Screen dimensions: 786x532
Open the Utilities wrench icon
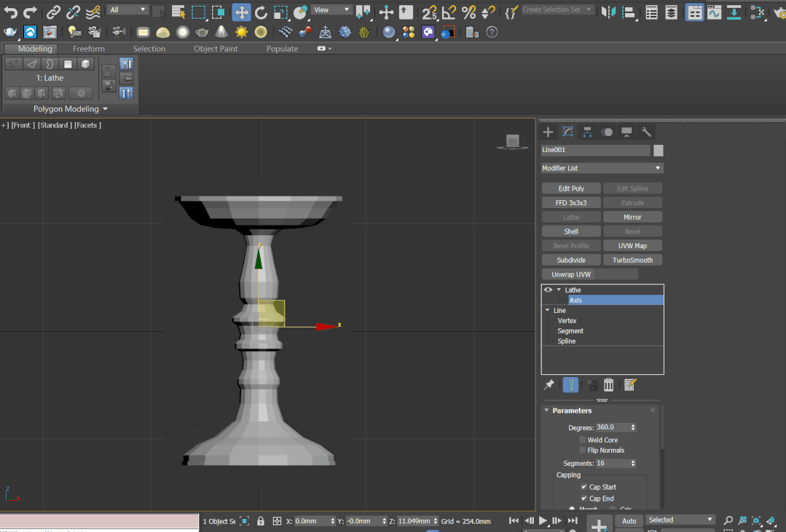point(646,132)
